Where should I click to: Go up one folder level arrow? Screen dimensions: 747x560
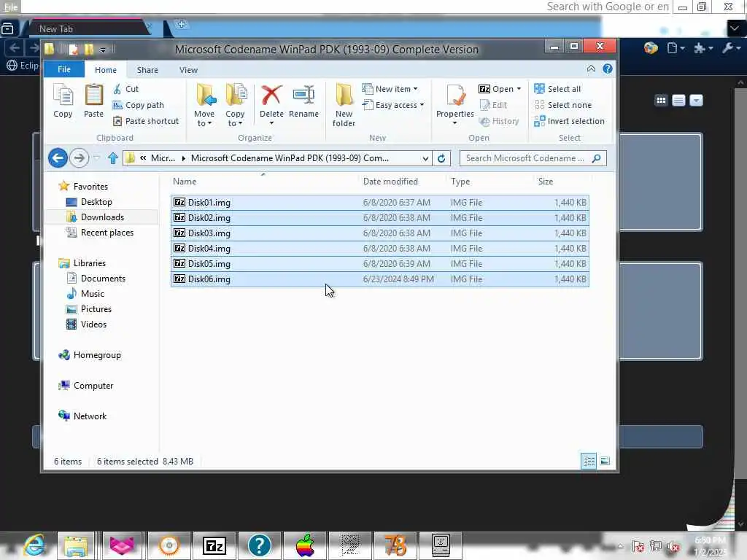[x=112, y=158]
